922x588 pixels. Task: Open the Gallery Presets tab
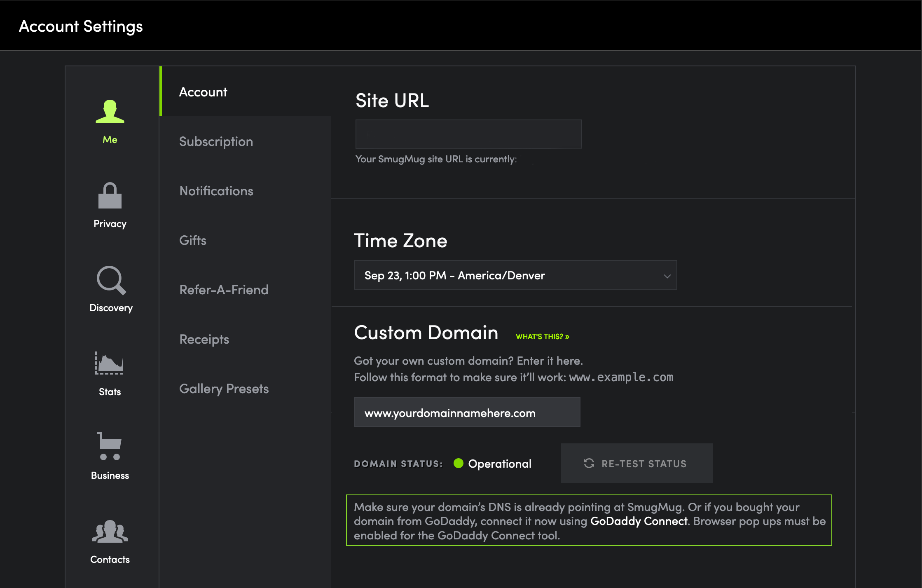click(246, 389)
